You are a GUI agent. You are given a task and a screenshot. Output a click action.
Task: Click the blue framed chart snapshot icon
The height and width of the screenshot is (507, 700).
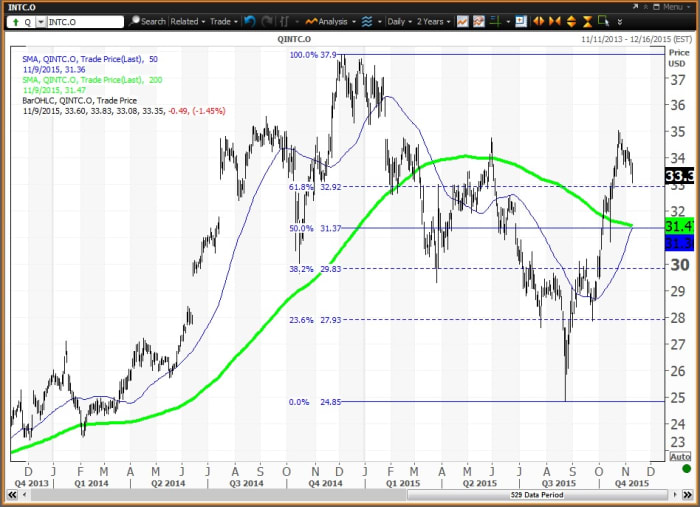pos(521,21)
